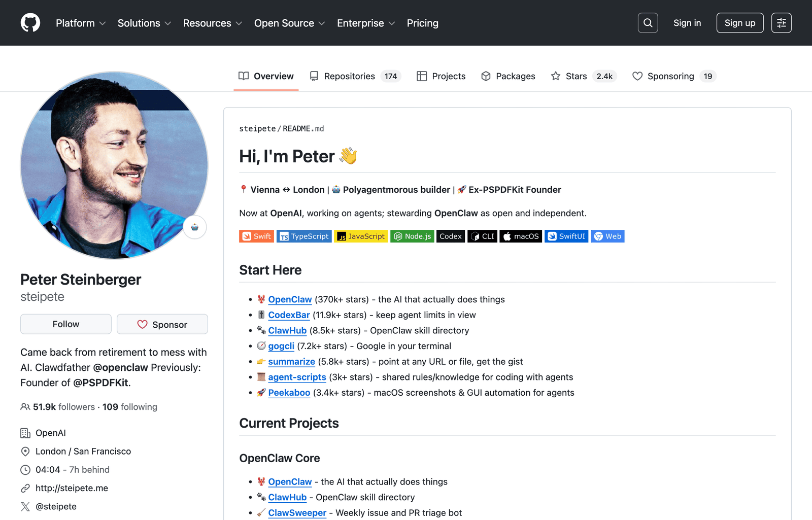
Task: Open the @steipete X profile link
Action: [56, 506]
